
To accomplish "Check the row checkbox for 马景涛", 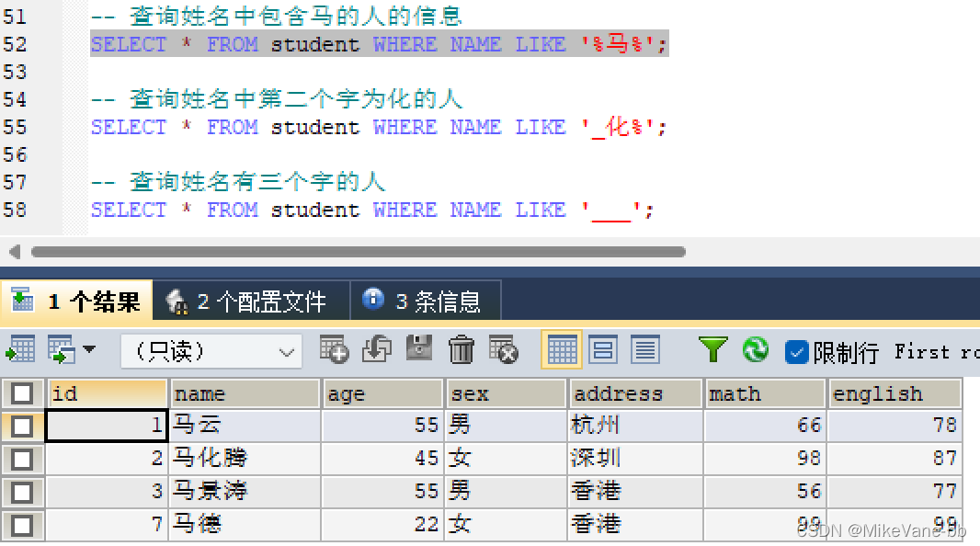I will [x=22, y=493].
